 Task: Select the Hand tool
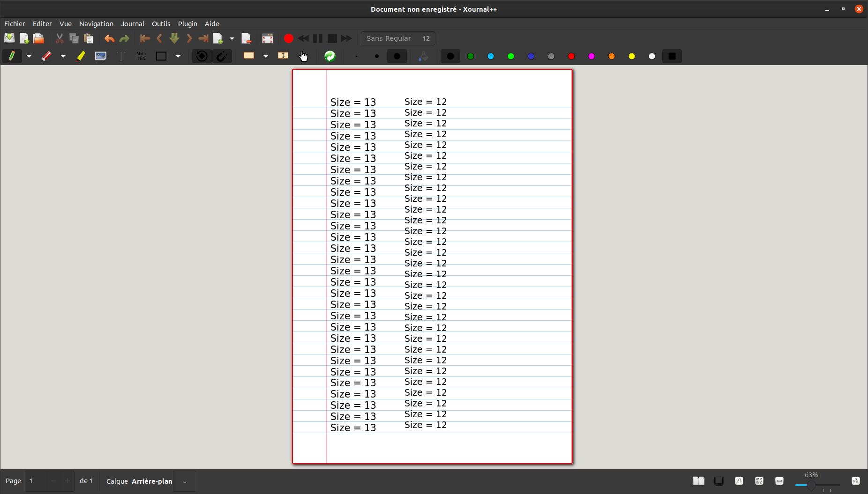(303, 56)
